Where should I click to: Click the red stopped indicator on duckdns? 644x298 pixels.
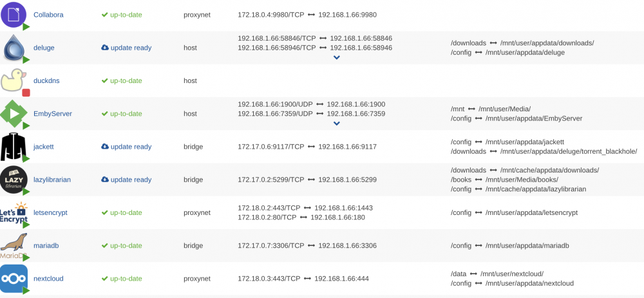(26, 92)
